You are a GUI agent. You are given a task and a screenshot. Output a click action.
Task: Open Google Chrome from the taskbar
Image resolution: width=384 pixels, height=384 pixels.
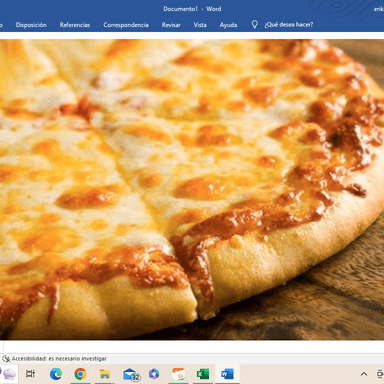pyautogui.click(x=80, y=374)
